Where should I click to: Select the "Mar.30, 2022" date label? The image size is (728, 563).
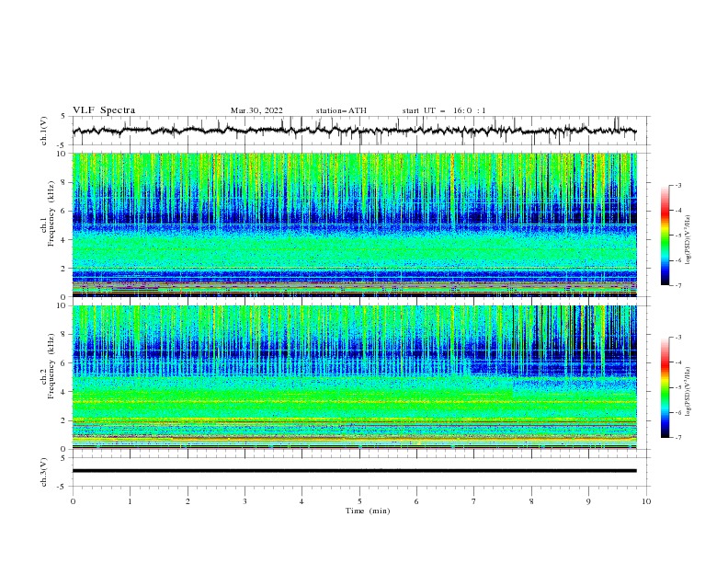(x=256, y=110)
